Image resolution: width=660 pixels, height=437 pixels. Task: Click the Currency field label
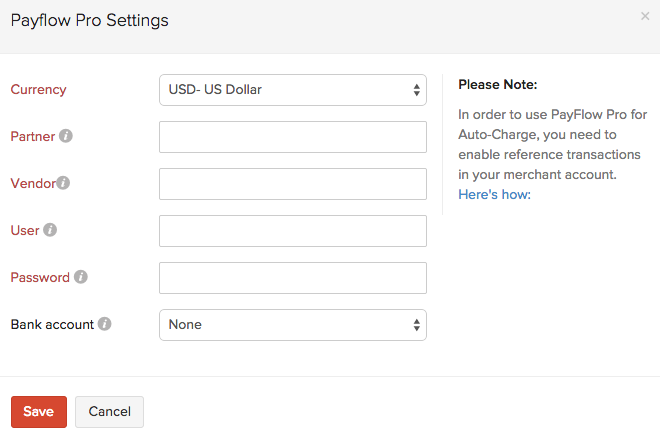(38, 89)
